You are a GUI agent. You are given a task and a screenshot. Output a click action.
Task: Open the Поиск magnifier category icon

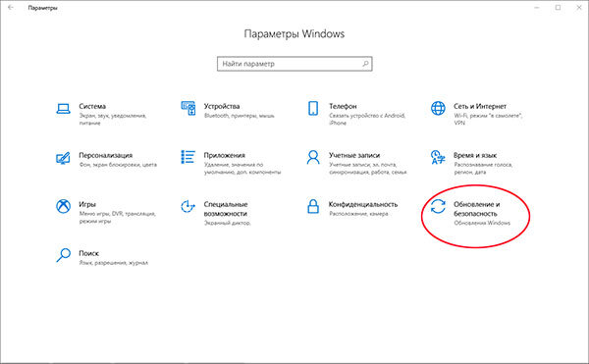[63, 255]
